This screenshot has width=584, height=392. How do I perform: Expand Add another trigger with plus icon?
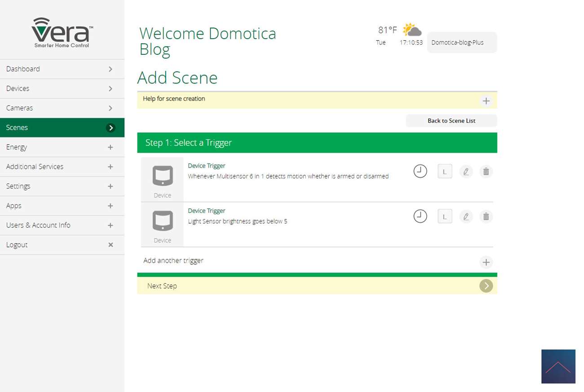coord(486,262)
